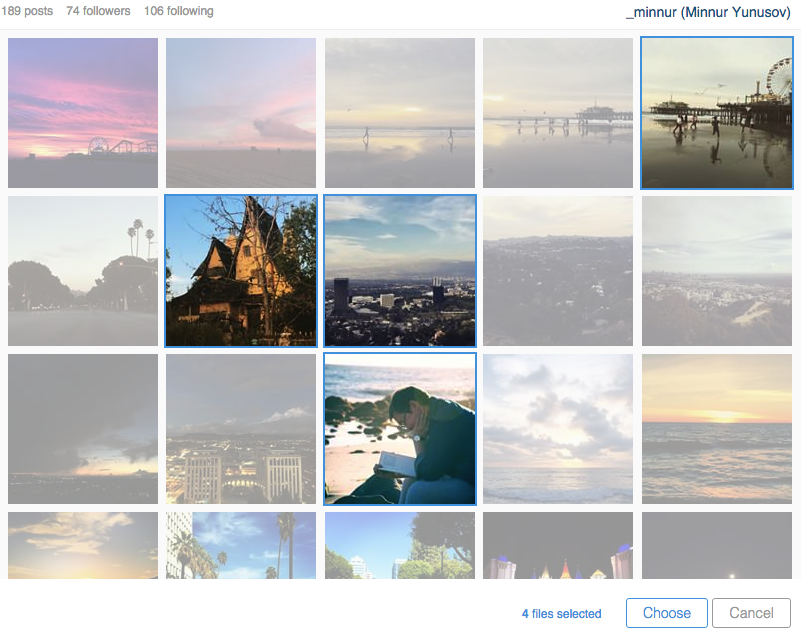This screenshot has height=642, width=801.
Task: Select the pastel pink cloud sky photo
Action: point(241,113)
